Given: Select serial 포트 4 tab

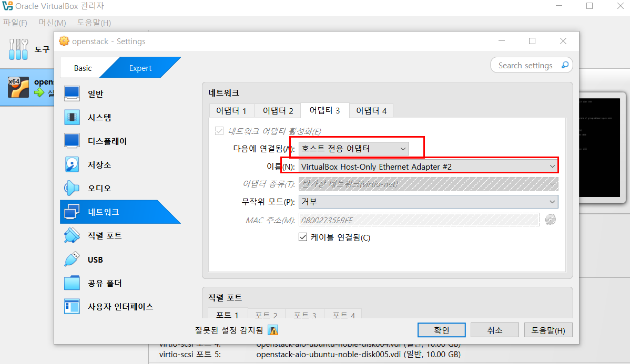Looking at the screenshot, I should coord(343,315).
